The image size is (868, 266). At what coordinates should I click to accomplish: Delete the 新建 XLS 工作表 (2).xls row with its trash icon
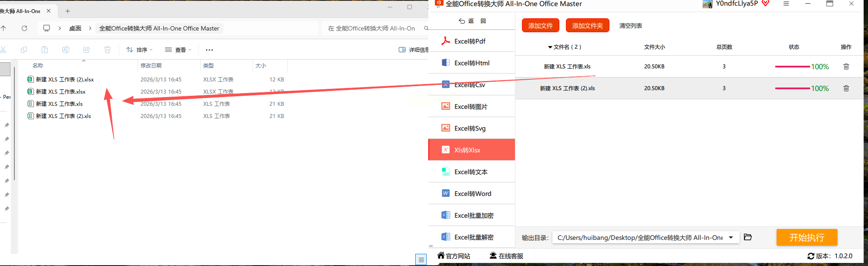coord(846,88)
